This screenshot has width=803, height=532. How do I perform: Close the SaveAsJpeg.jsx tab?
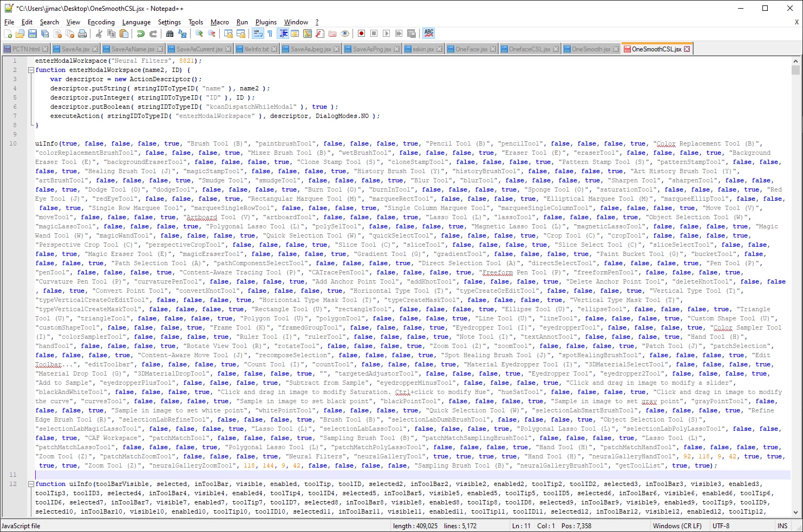tap(336, 49)
